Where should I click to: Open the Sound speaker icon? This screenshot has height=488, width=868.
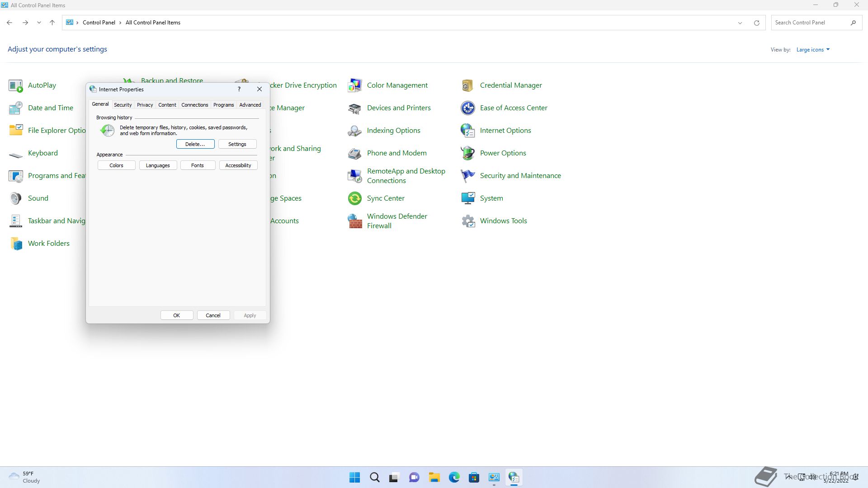tap(16, 198)
